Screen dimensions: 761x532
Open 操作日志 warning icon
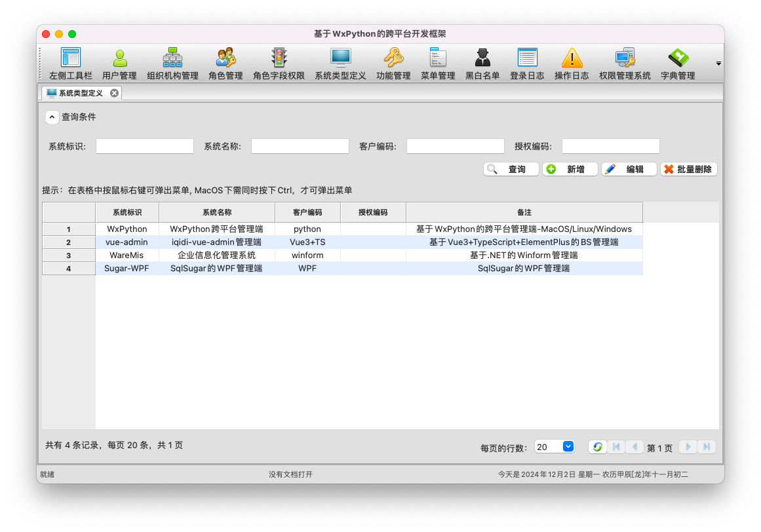coord(572,64)
